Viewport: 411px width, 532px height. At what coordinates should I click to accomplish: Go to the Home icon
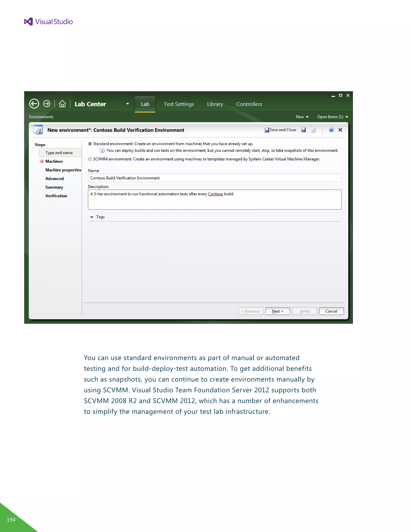[x=62, y=104]
